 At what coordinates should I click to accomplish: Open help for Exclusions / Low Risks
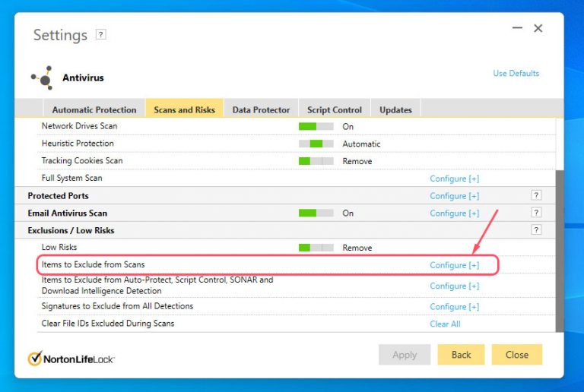point(536,230)
